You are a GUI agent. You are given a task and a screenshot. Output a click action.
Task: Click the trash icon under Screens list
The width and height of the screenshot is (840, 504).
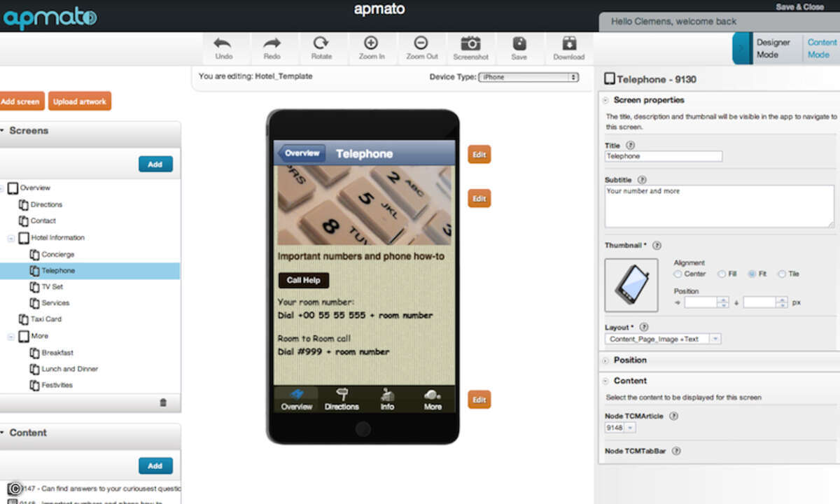tap(163, 402)
